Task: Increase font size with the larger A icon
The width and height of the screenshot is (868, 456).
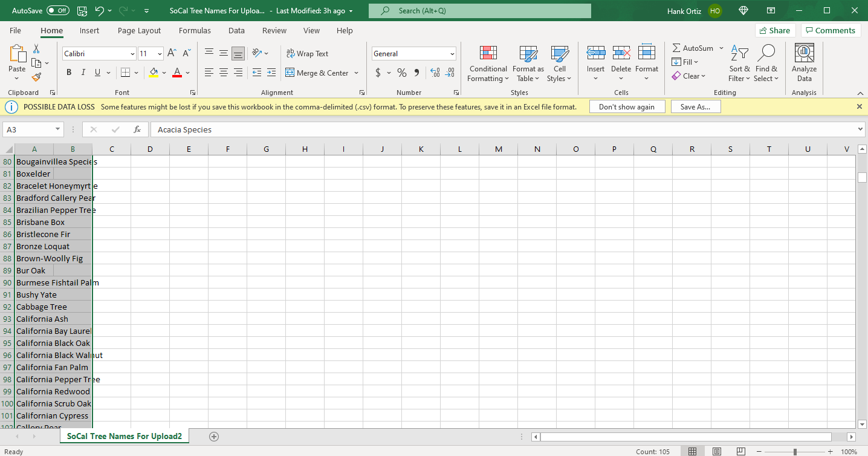Action: pos(172,54)
